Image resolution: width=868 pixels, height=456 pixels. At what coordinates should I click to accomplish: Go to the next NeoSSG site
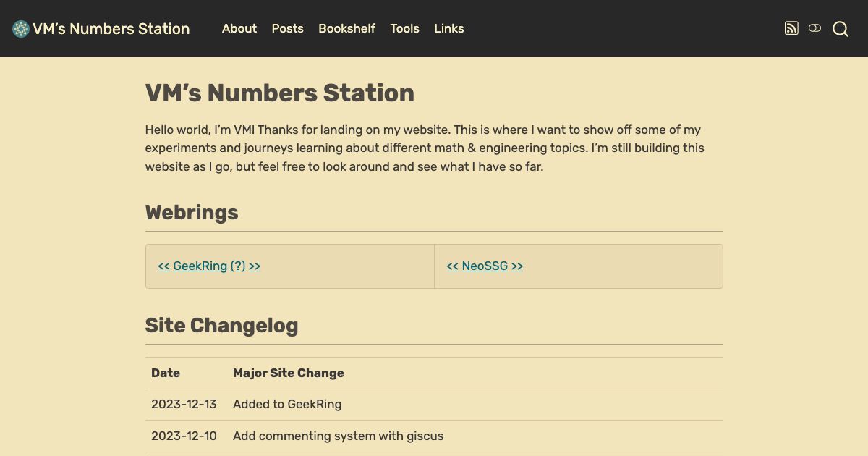[516, 266]
